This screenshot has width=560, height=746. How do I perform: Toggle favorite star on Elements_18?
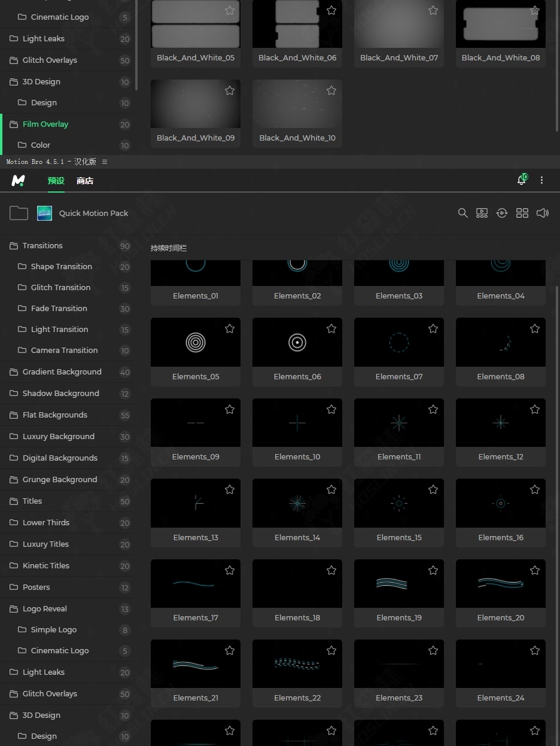tap(331, 570)
